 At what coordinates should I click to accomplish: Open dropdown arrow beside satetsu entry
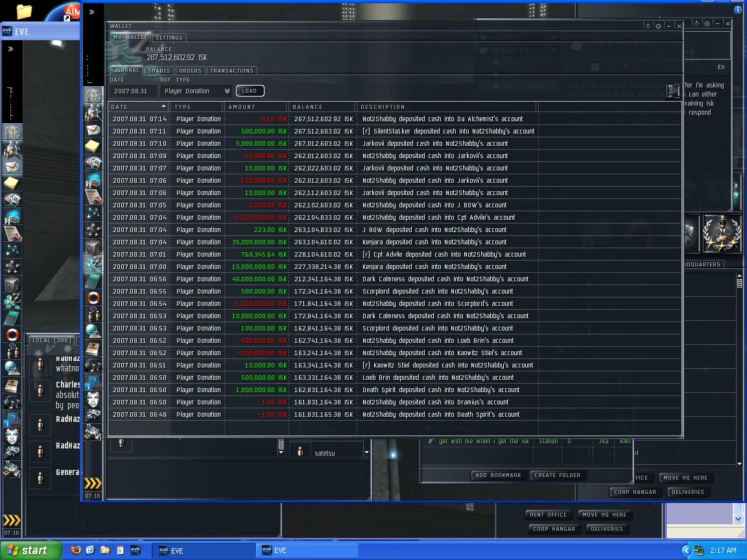366,452
